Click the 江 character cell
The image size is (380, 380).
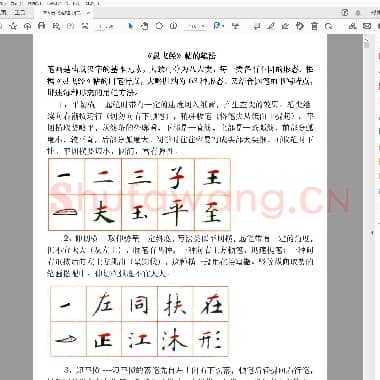point(140,339)
